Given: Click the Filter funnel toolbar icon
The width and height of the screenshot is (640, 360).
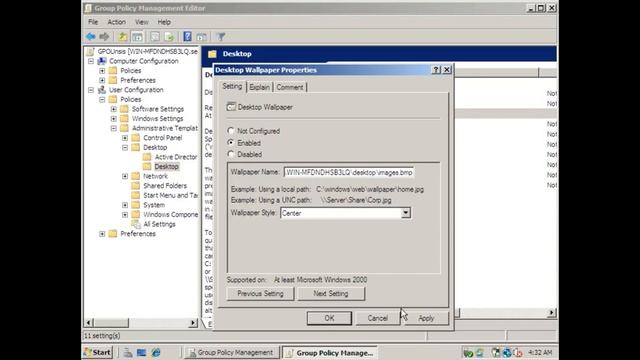Looking at the screenshot, I should (x=220, y=37).
